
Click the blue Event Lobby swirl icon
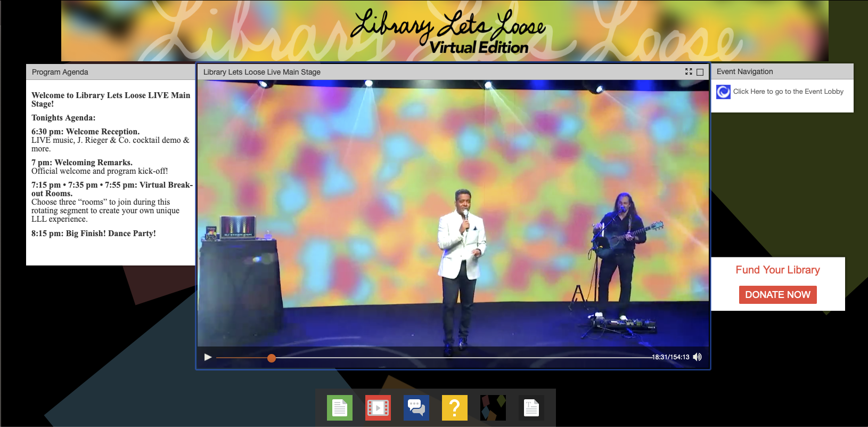coord(723,92)
